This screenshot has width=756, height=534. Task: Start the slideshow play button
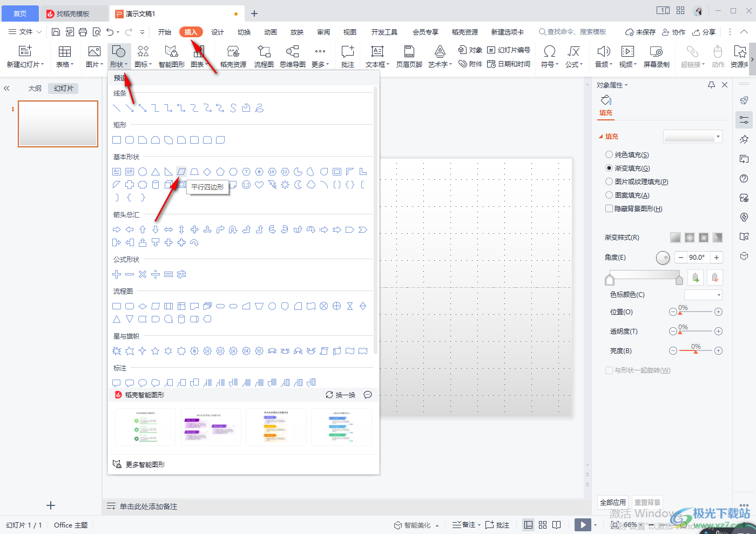pos(583,525)
